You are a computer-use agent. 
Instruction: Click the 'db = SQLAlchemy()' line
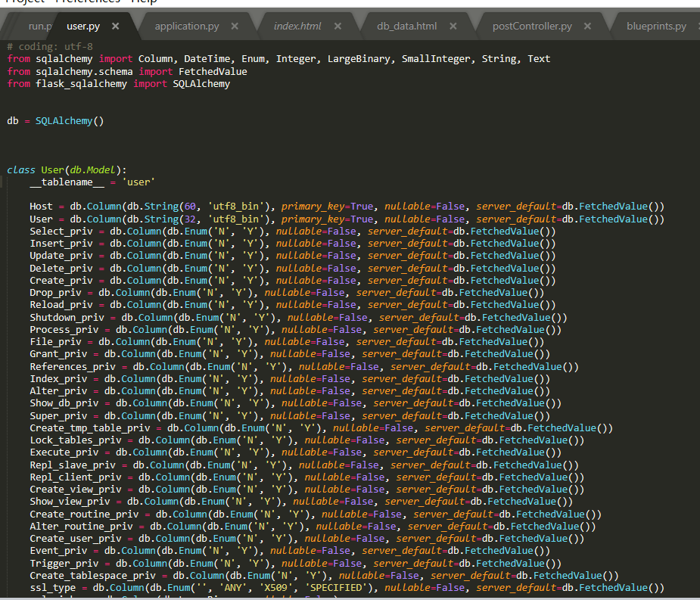55,121
